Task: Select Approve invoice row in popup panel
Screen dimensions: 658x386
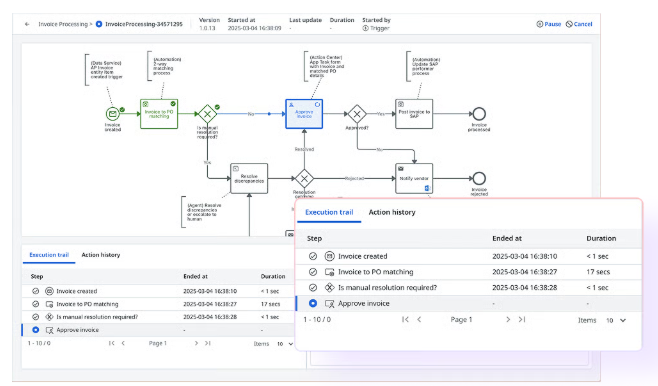Action: tap(469, 303)
